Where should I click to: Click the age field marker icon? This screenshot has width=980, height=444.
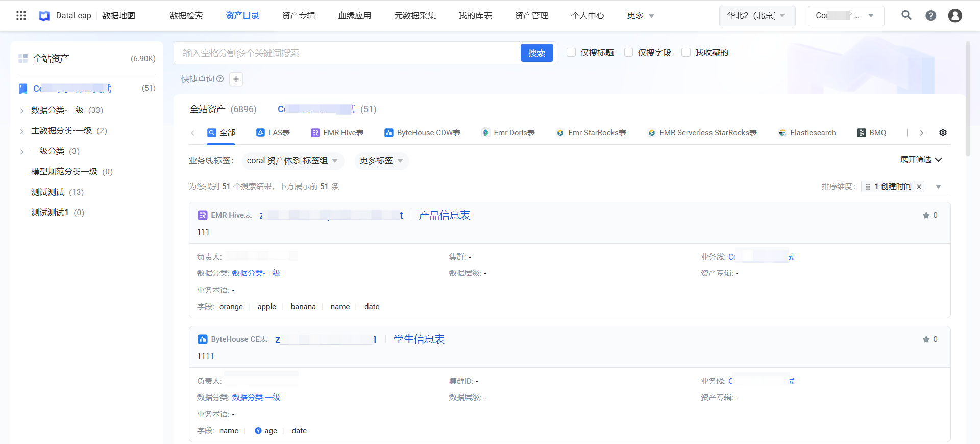pyautogui.click(x=258, y=431)
